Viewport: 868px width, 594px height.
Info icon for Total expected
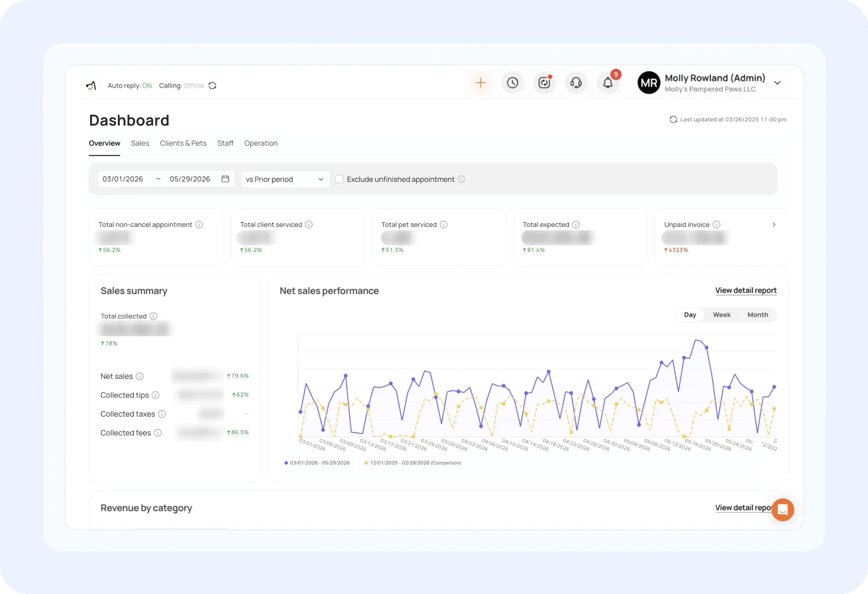tap(576, 225)
